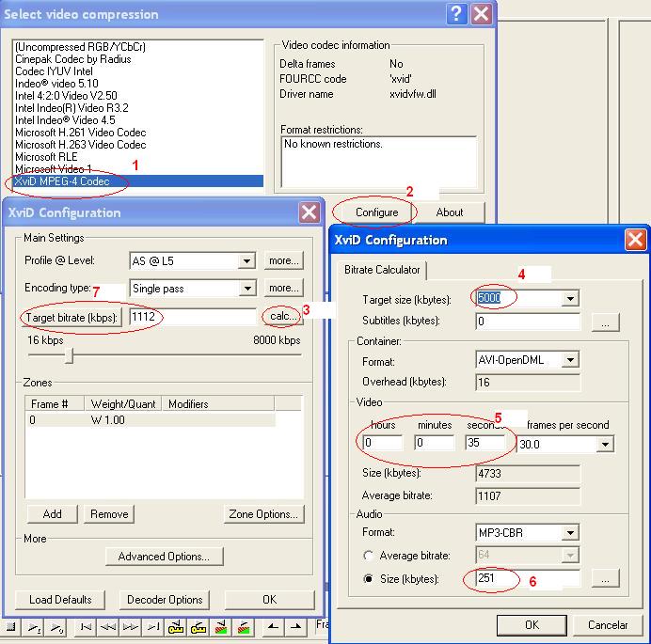Close the left XviD Configuration window
Image resolution: width=651 pixels, height=644 pixels.
[x=310, y=212]
